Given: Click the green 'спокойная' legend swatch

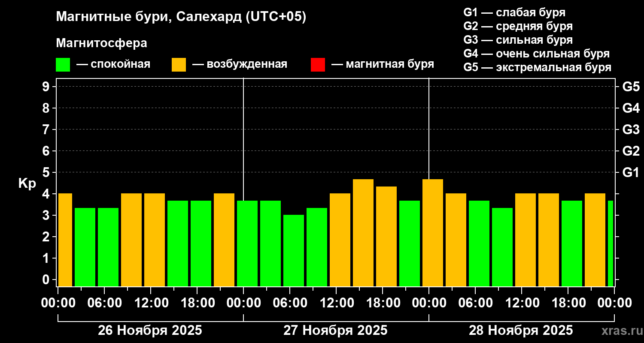Looking at the screenshot, I should point(63,65).
